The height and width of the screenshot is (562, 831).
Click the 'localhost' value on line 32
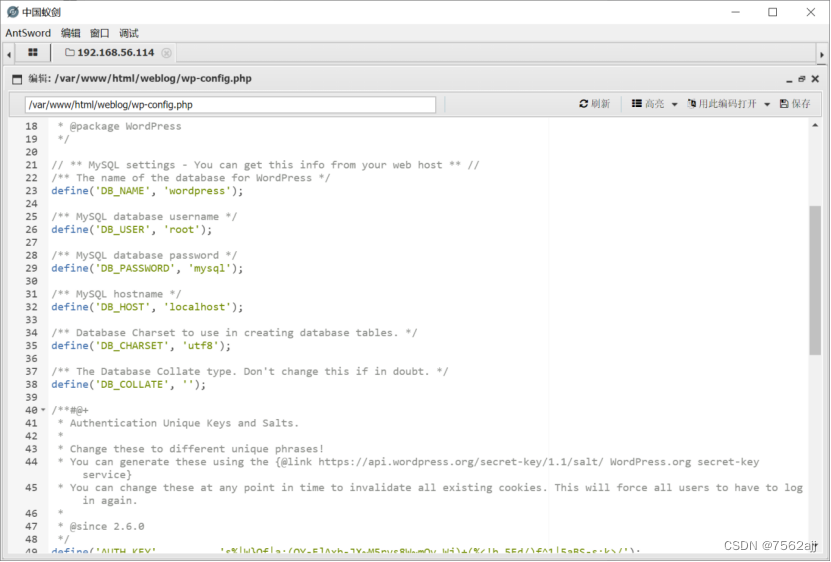[x=197, y=306]
